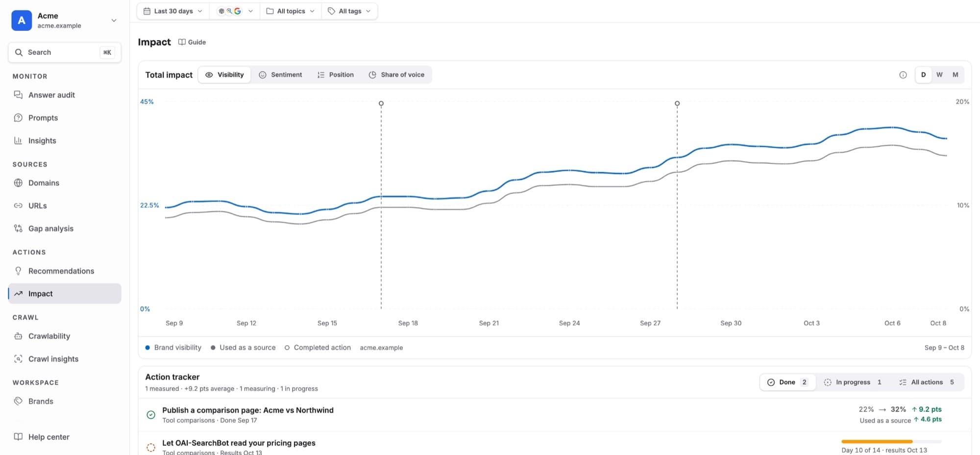Open the AI engines filter dropdown
Image resolution: width=980 pixels, height=455 pixels.
(235, 11)
